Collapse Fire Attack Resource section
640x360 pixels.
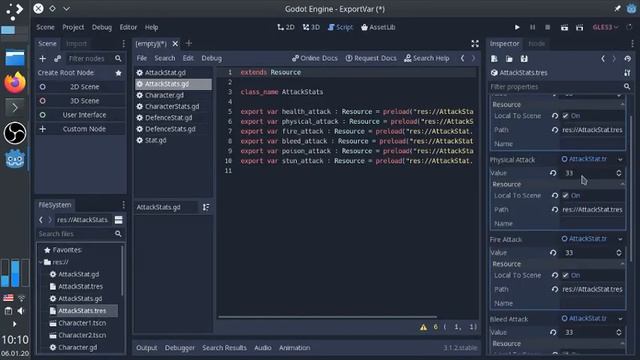[558, 264]
